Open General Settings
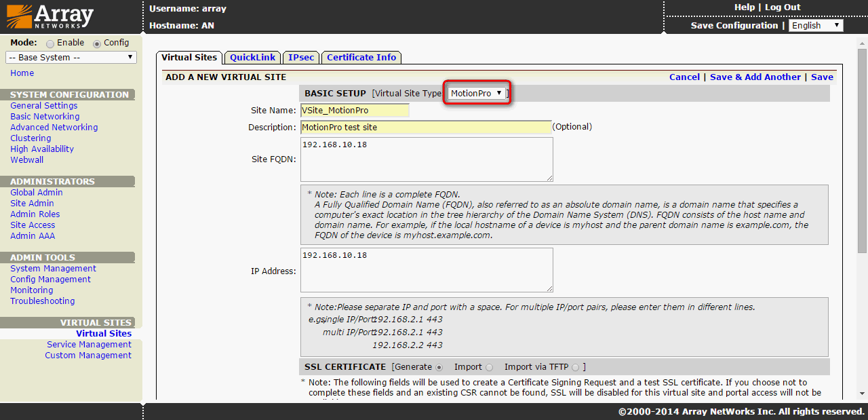 43,106
